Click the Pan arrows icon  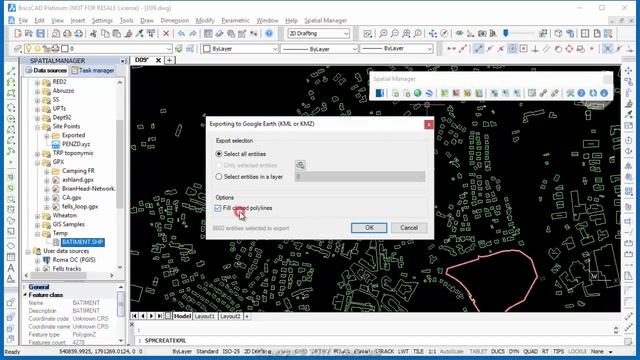click(x=433, y=33)
